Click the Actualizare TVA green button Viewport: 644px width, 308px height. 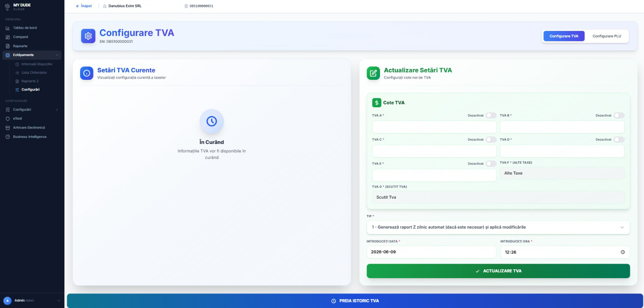[x=498, y=271]
